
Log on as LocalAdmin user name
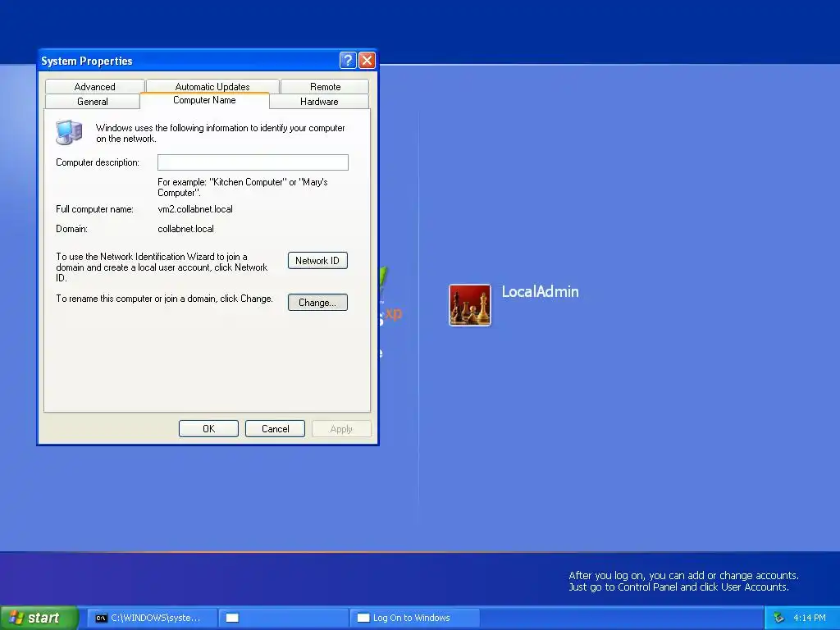pos(540,291)
